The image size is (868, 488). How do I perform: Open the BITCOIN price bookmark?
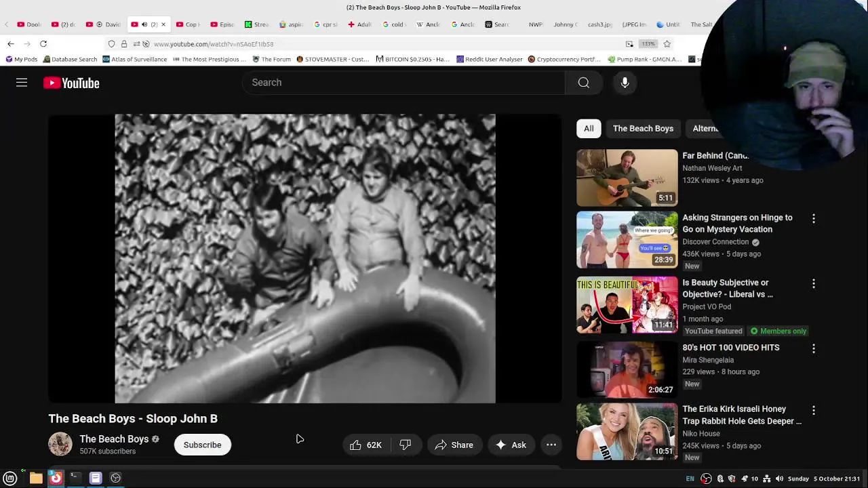[x=412, y=59]
